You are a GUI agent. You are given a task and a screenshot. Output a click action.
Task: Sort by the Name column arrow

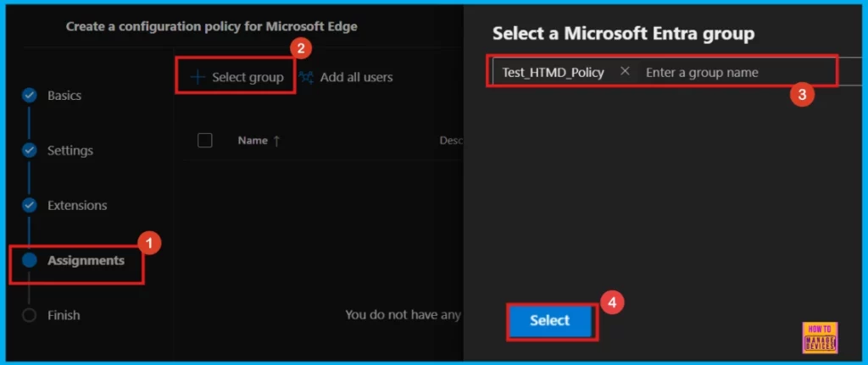(x=276, y=141)
